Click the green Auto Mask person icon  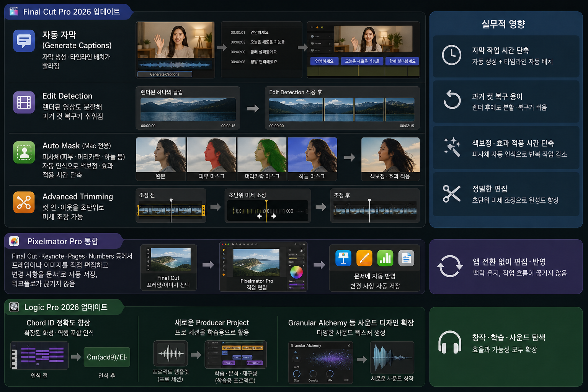[x=24, y=152]
